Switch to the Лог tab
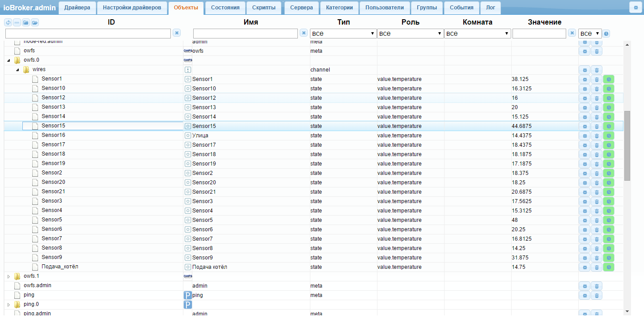This screenshot has height=327, width=644. pyautogui.click(x=491, y=8)
